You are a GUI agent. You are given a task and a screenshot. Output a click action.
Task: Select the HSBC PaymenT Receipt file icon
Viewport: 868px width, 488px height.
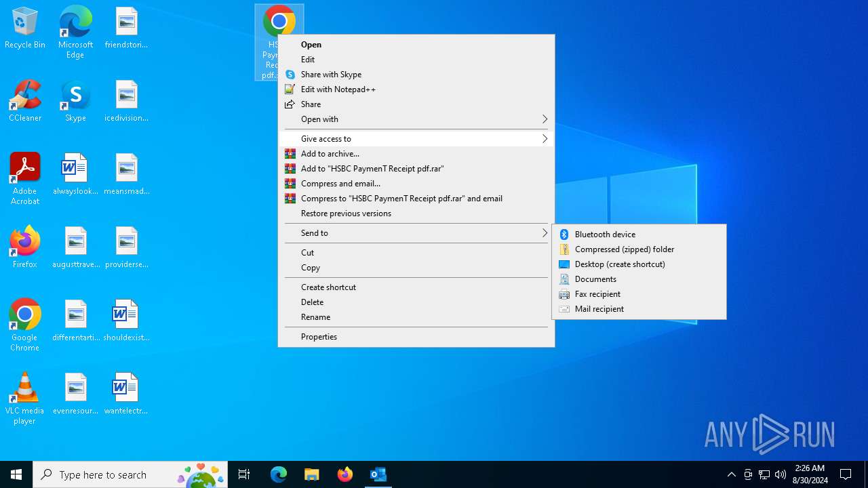[x=279, y=20]
